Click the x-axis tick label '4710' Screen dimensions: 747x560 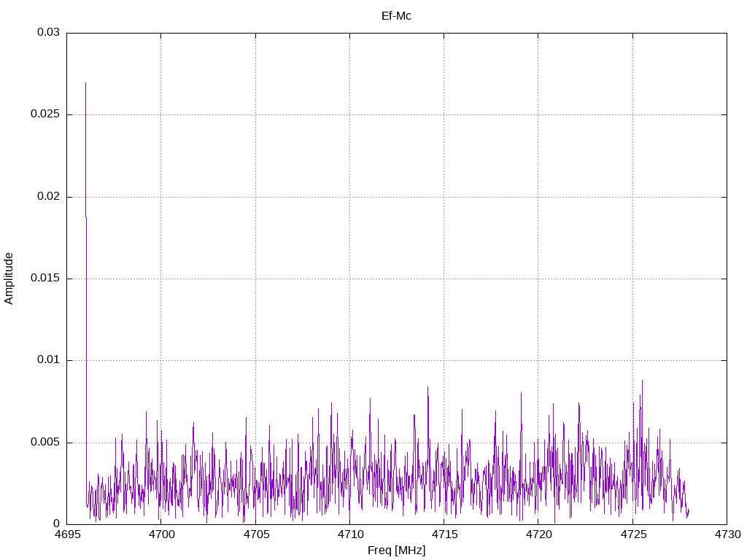point(351,534)
